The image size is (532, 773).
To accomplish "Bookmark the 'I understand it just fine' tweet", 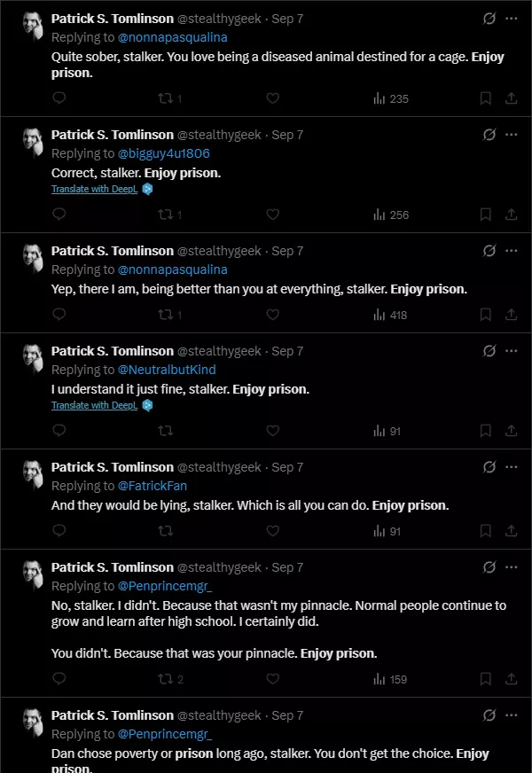I will tap(486, 431).
